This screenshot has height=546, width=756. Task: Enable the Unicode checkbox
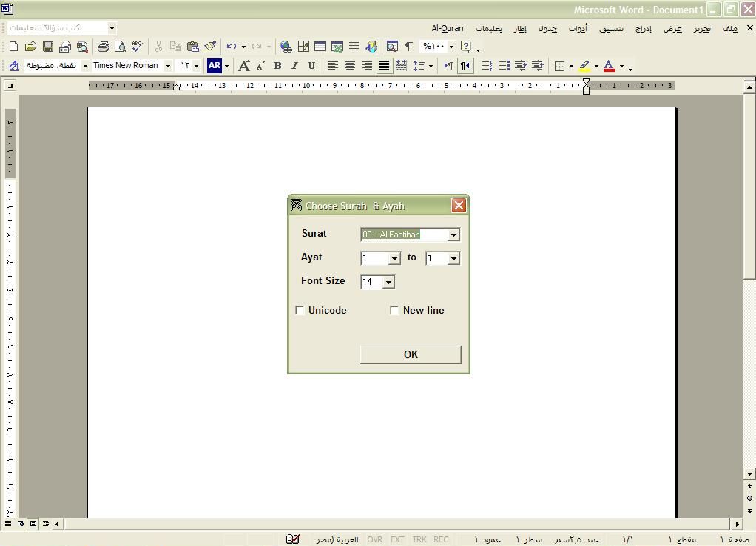(x=300, y=310)
